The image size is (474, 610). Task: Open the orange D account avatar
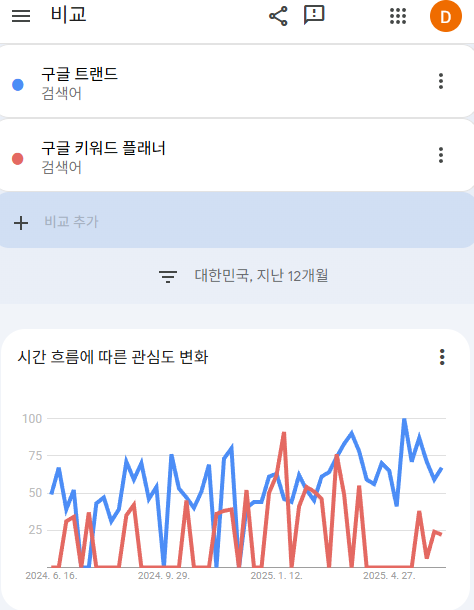pyautogui.click(x=446, y=17)
